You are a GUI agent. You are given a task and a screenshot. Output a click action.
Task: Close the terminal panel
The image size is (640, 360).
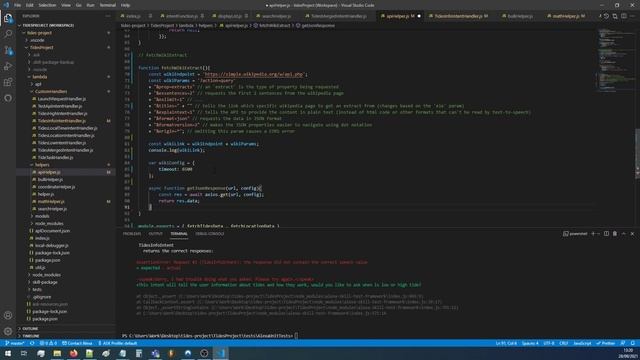point(632,234)
